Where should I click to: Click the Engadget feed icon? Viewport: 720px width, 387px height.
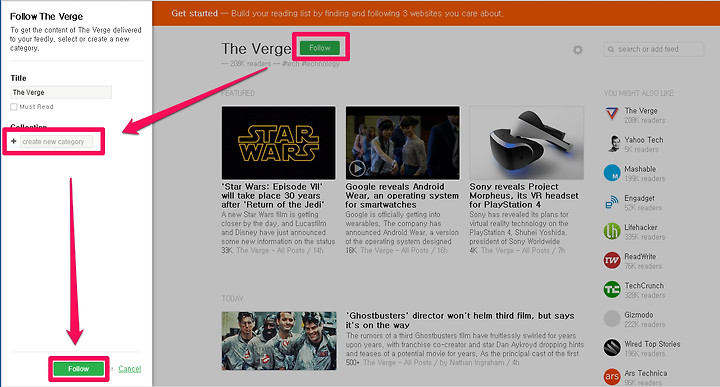pyautogui.click(x=612, y=202)
